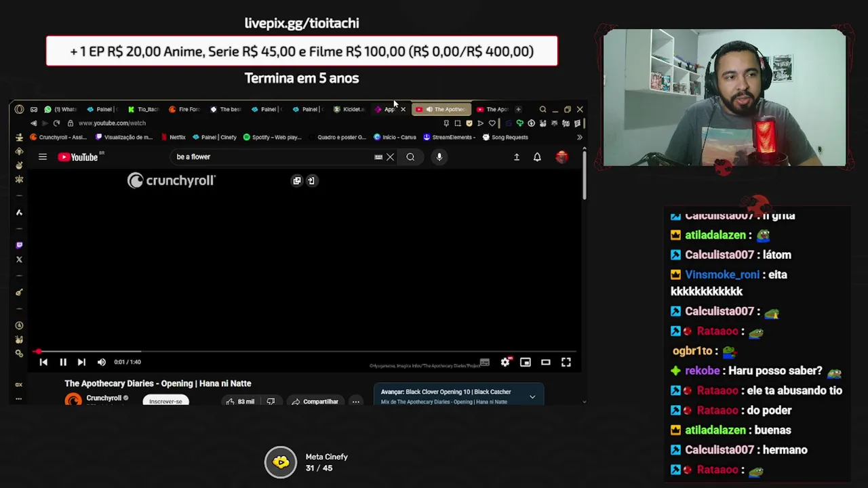
Task: Go to the YouTube home logo
Action: (x=78, y=157)
